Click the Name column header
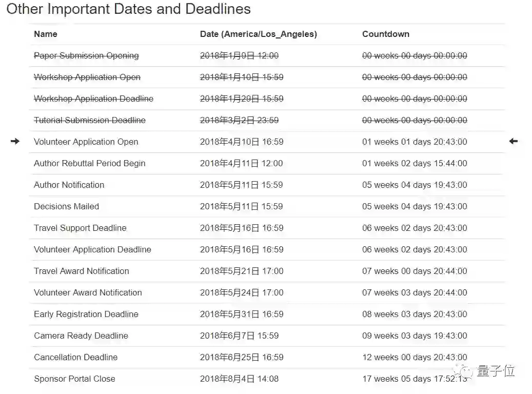 46,34
